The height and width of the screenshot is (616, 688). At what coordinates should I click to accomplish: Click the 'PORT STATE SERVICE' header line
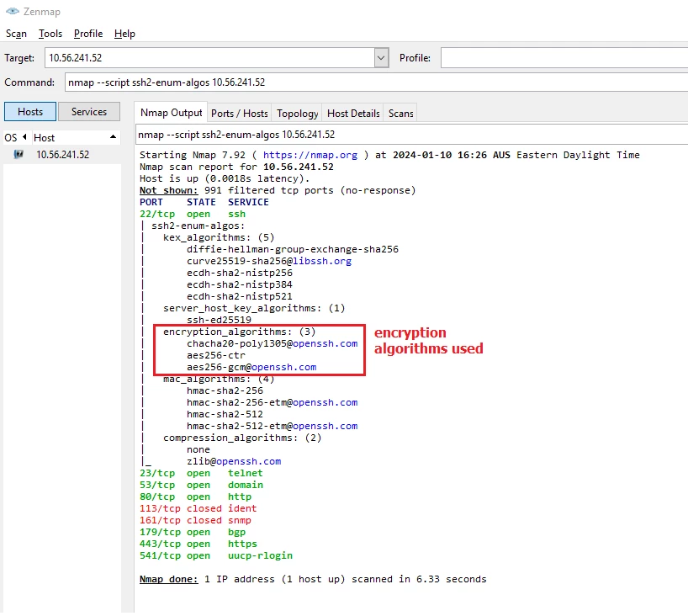pos(204,203)
